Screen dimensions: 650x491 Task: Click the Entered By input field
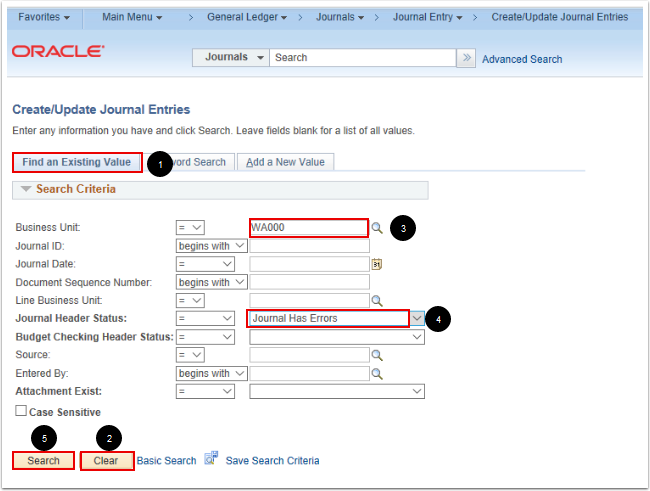click(x=310, y=374)
